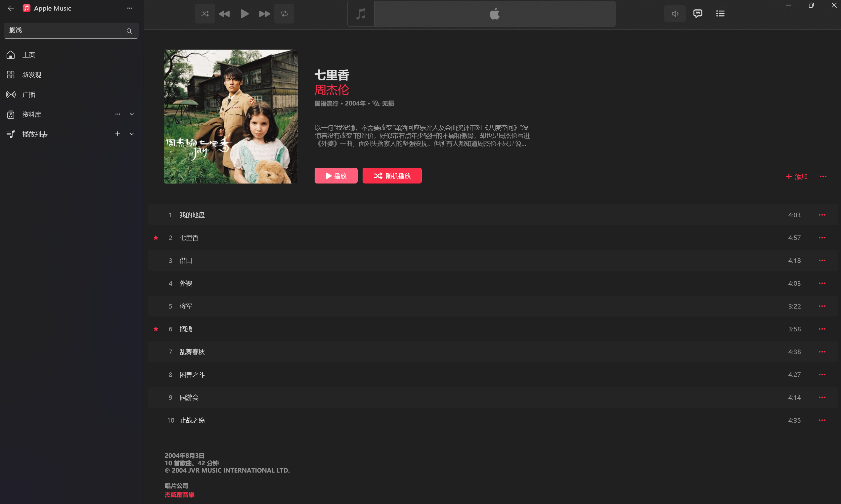Screen dimensions: 841x504
Task: Click the 周杰伦 artist link
Action: tap(332, 90)
